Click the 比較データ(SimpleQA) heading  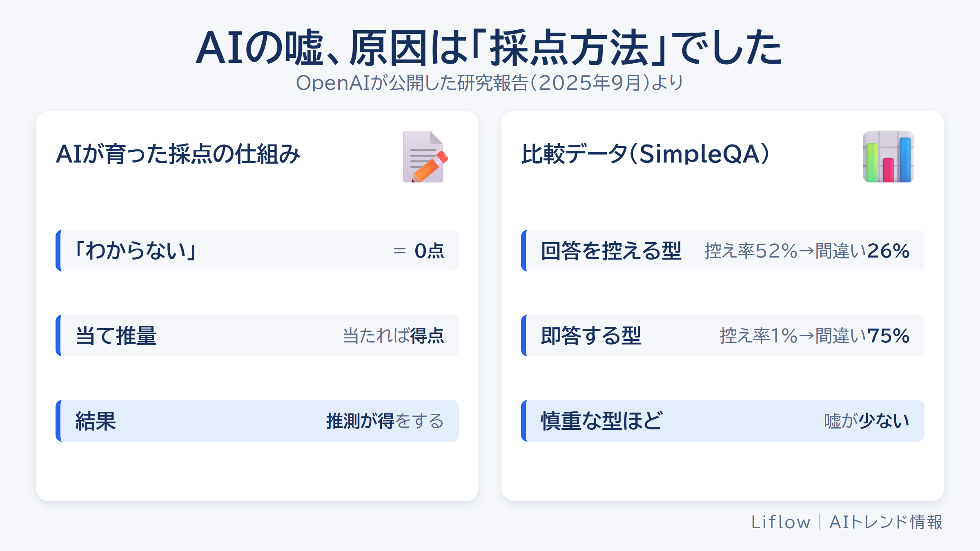click(x=645, y=154)
